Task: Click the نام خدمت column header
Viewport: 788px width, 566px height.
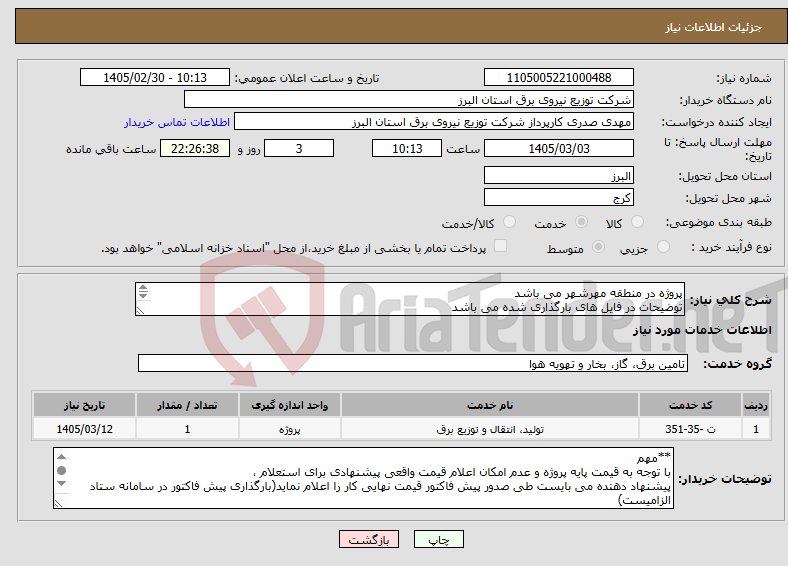Action: [490, 405]
